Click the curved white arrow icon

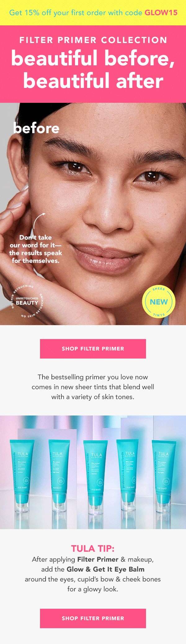39,220
